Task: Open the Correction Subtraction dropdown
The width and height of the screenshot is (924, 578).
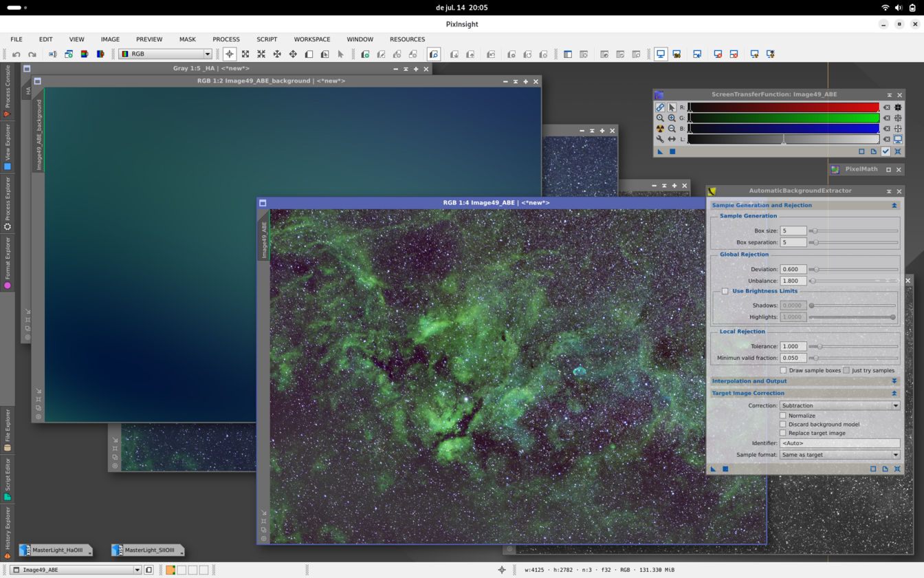Action: pos(839,405)
